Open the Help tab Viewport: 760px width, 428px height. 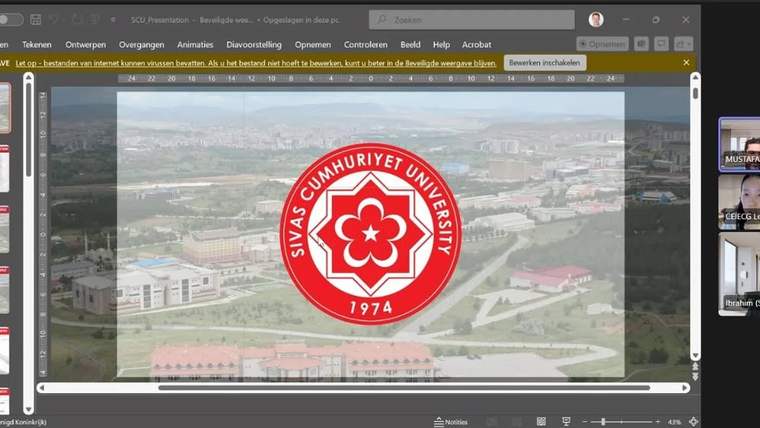[441, 45]
